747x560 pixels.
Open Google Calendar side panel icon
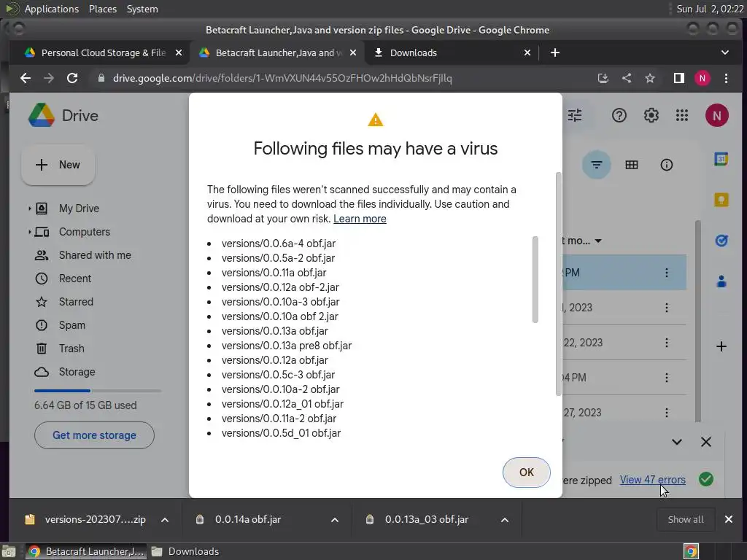coord(721,159)
